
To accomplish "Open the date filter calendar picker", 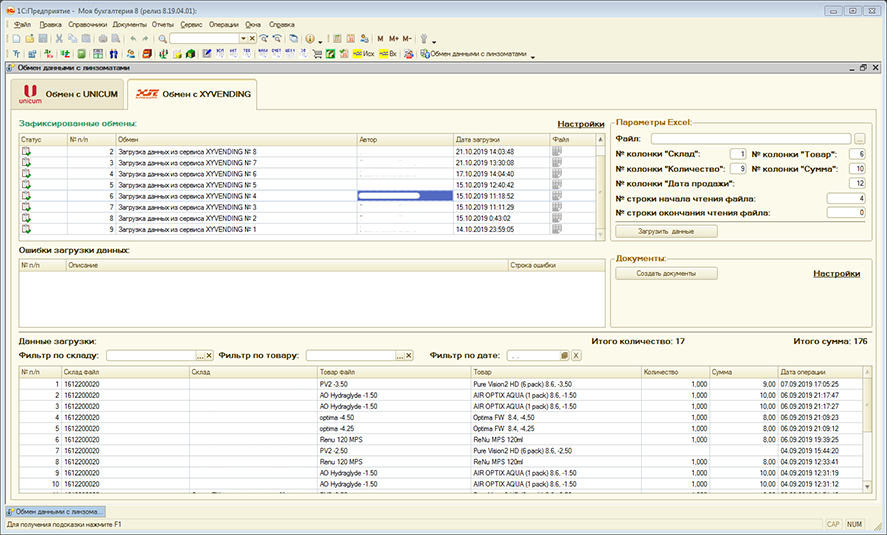I will click(x=563, y=355).
